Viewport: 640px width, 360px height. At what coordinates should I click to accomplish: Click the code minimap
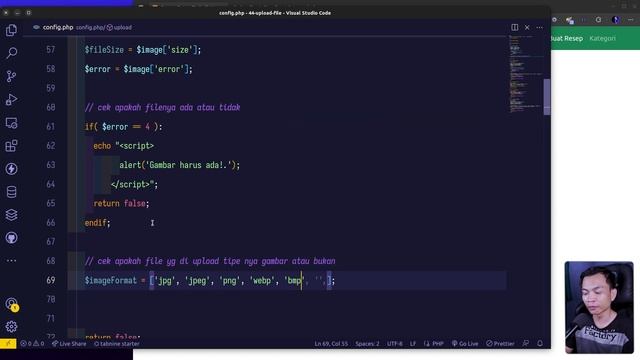coord(525,73)
